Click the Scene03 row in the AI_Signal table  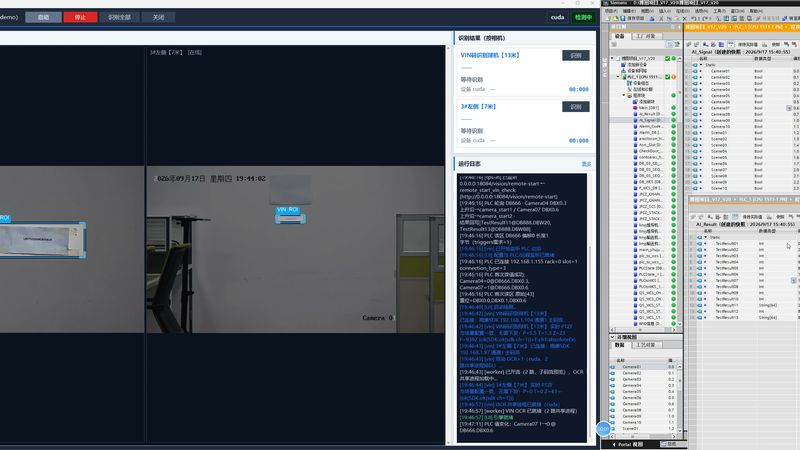742,145
